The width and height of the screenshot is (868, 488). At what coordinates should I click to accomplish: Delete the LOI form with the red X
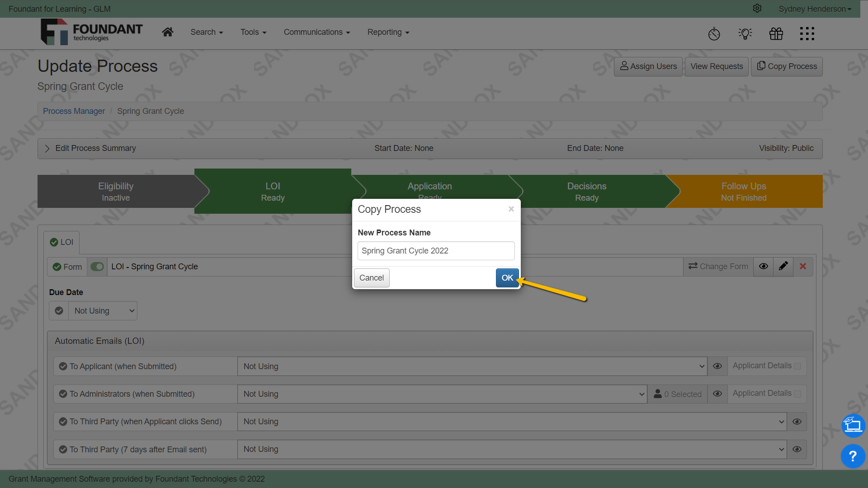coord(802,266)
